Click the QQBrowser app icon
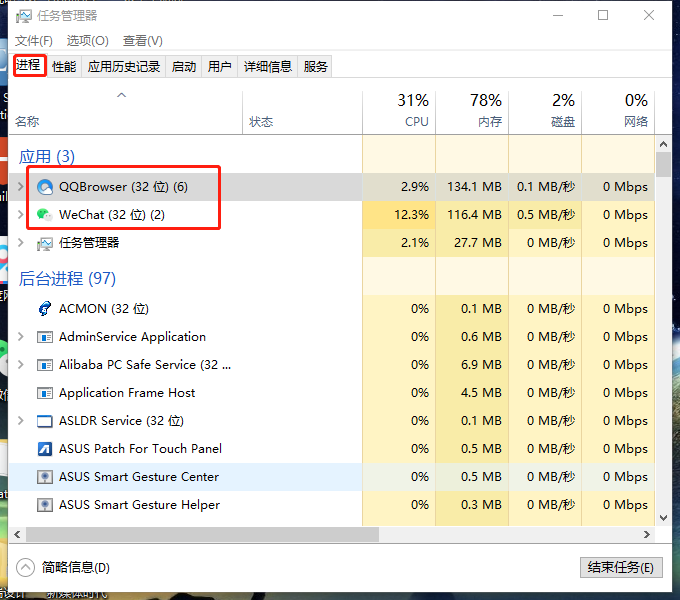Viewport: 680px width, 600px height. click(45, 187)
